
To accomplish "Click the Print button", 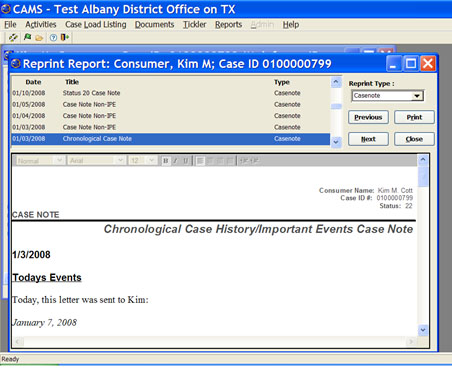I will [414, 117].
